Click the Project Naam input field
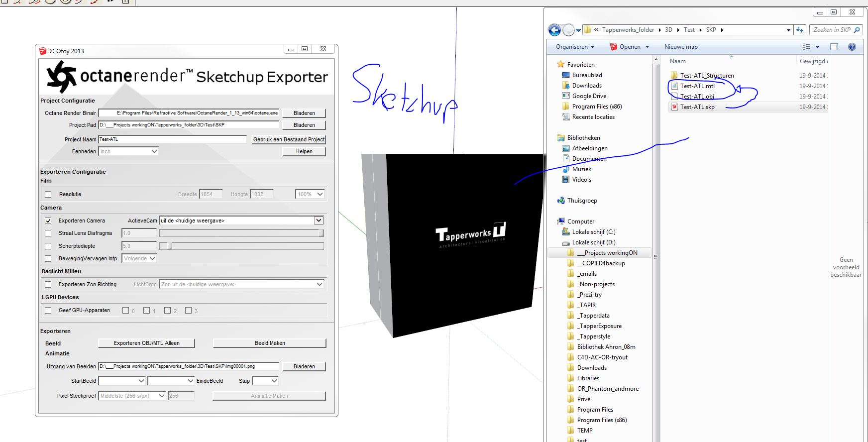This screenshot has height=442, width=868. [x=173, y=139]
